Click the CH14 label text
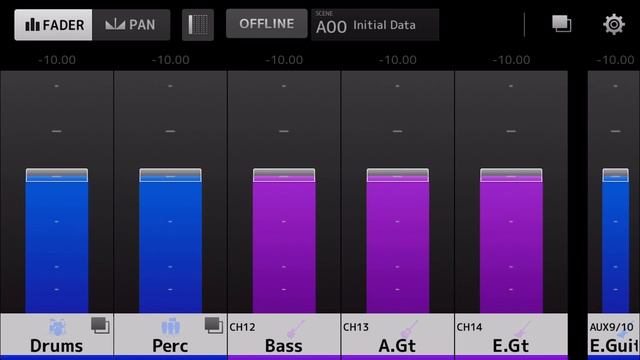Viewport: 640px width, 360px height. pos(469,327)
